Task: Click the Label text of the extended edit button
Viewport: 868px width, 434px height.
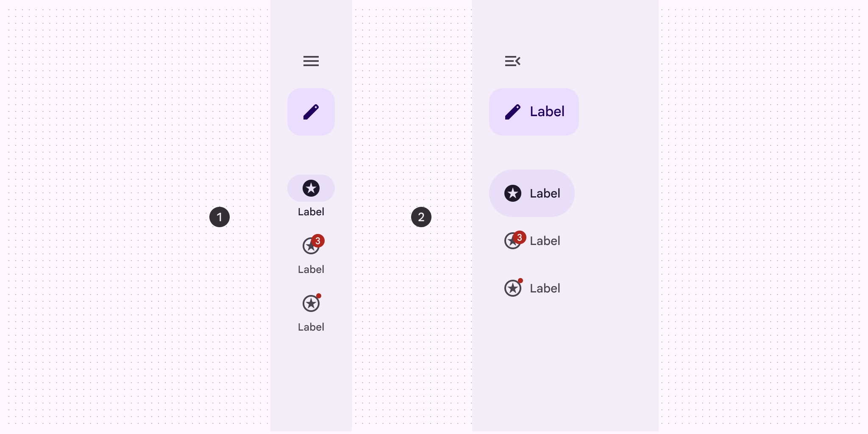Action: tap(547, 111)
